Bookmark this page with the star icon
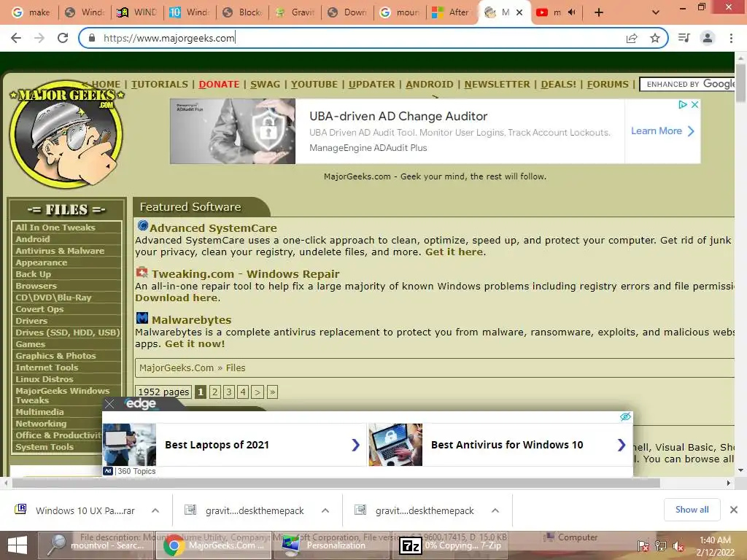The image size is (747, 560). pos(655,38)
